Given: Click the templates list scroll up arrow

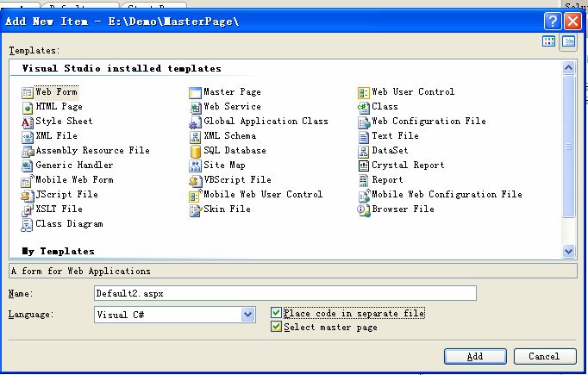Looking at the screenshot, I should (568, 67).
